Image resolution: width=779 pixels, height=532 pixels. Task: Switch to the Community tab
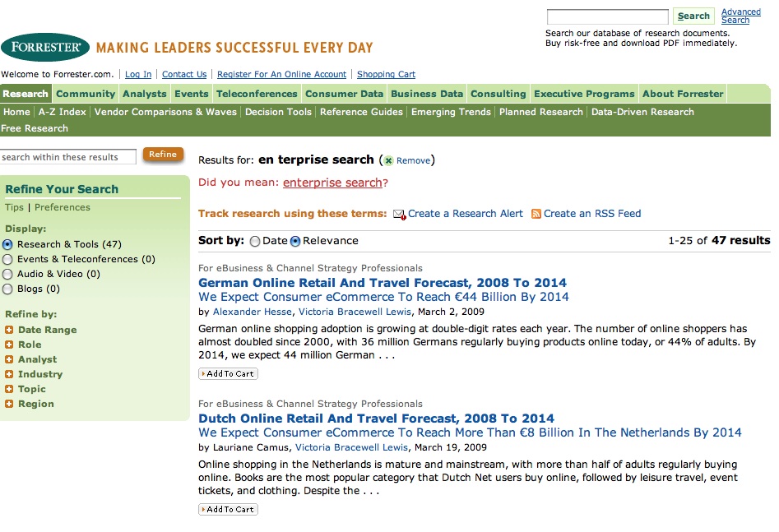point(86,94)
